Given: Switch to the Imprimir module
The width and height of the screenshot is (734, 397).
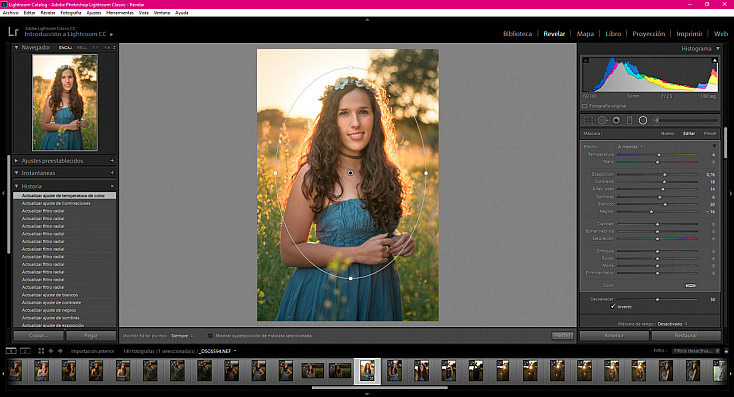Looking at the screenshot, I should [x=689, y=34].
